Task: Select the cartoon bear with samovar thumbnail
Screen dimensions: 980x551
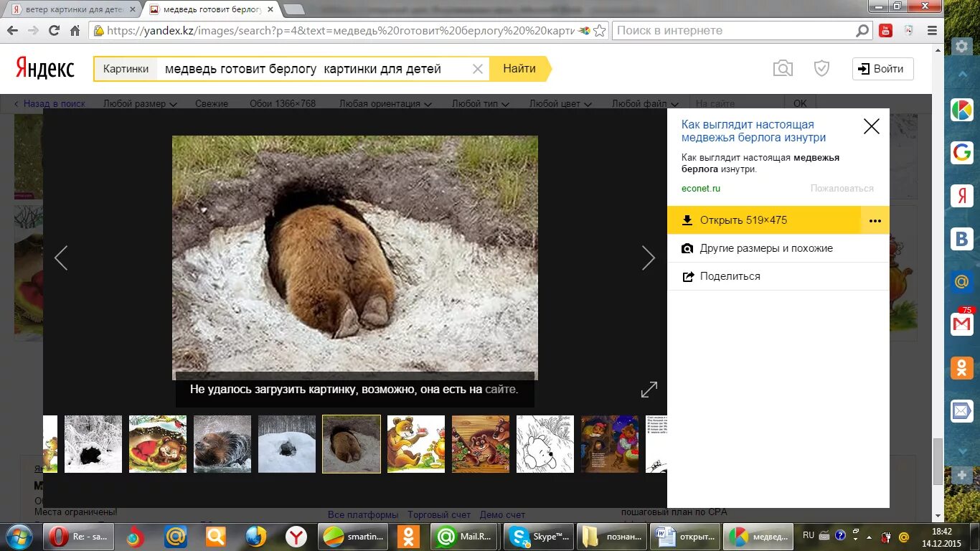Action: [416, 444]
